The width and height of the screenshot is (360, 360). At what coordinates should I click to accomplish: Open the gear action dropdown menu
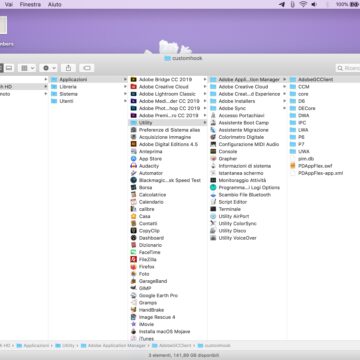point(48,68)
